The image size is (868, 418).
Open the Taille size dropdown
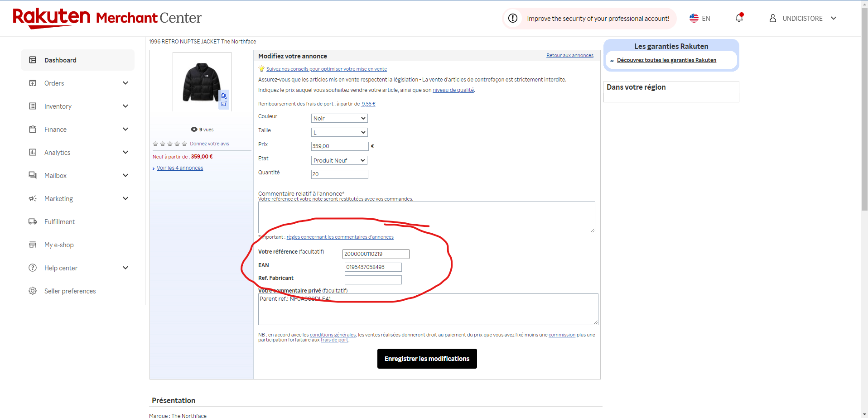click(339, 132)
